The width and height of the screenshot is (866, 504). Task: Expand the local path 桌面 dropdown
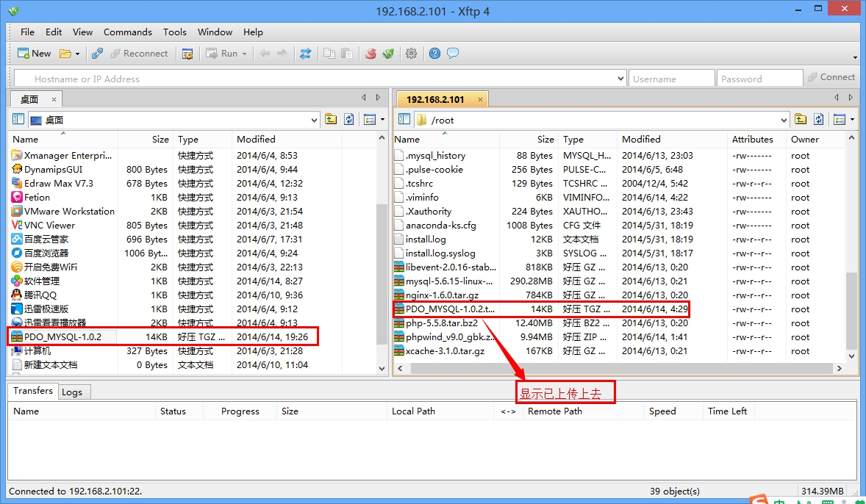(314, 120)
